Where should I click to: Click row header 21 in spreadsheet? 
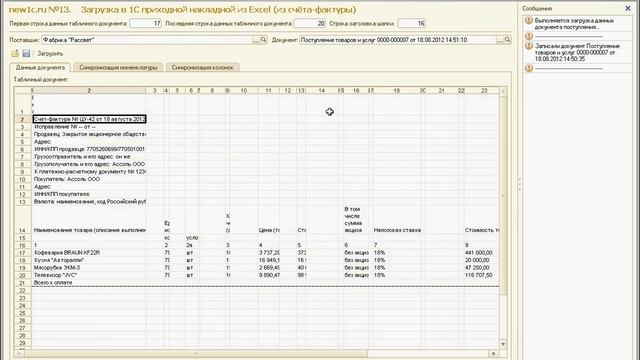pyautogui.click(x=23, y=283)
